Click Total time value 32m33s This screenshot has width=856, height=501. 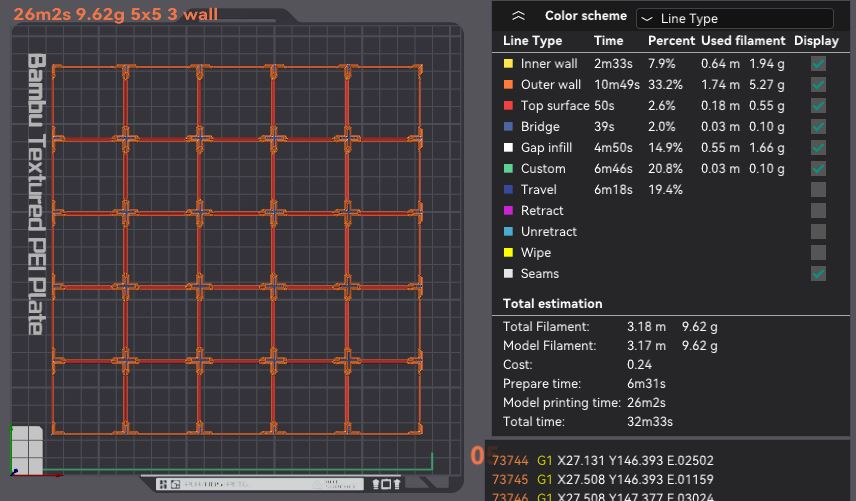point(650,422)
